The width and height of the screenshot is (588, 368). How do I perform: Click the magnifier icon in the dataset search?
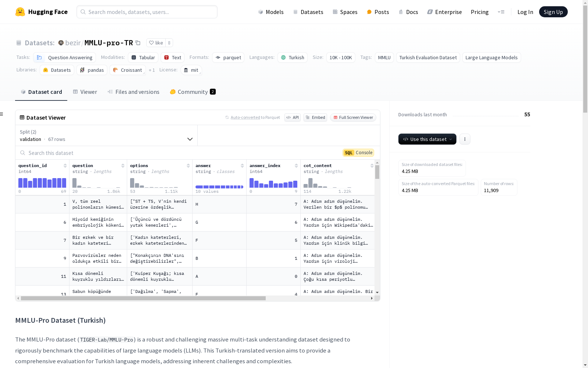[23, 153]
